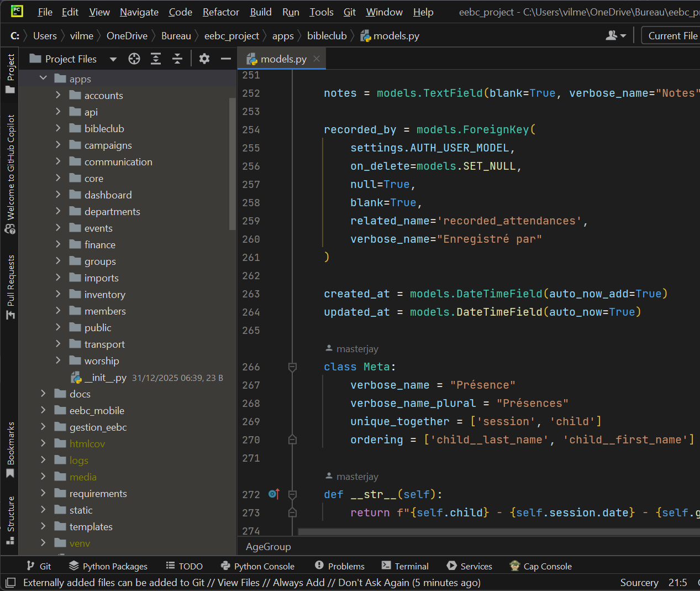700x591 pixels.
Task: Open the Terminal tool window tab
Action: pyautogui.click(x=405, y=566)
